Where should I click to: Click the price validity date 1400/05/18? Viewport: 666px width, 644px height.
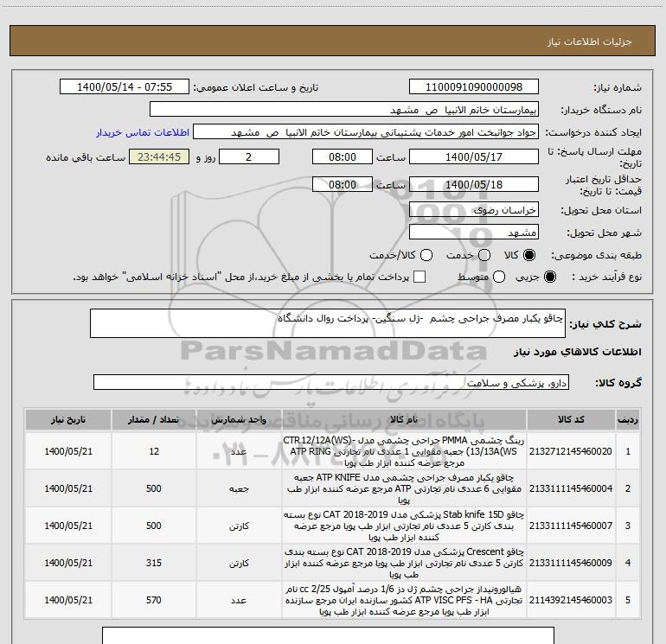click(x=474, y=184)
